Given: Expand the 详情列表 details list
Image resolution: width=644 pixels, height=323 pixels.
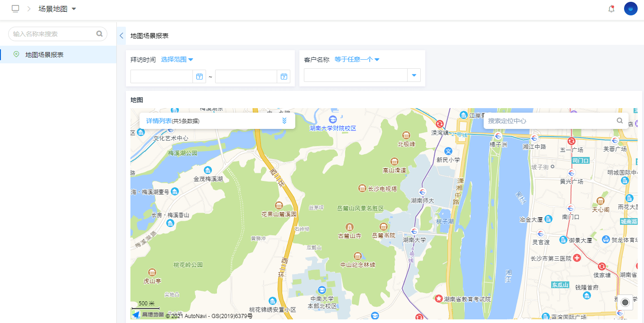Looking at the screenshot, I should click(x=284, y=121).
